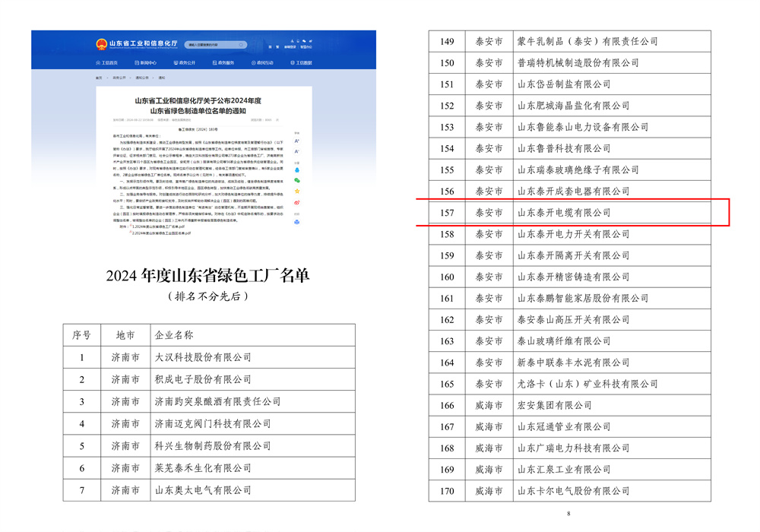
Task: Open the 政务服务 navigation menu
Action: coord(224,62)
